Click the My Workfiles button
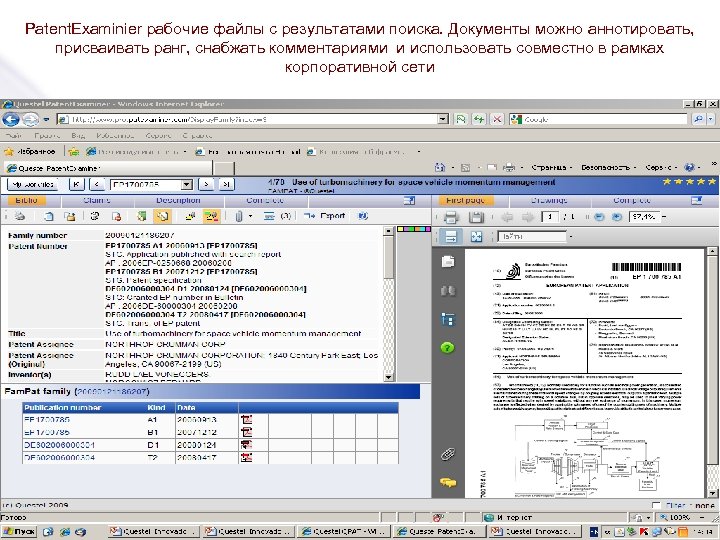Image resolution: width=720 pixels, height=540 pixels. [33, 185]
